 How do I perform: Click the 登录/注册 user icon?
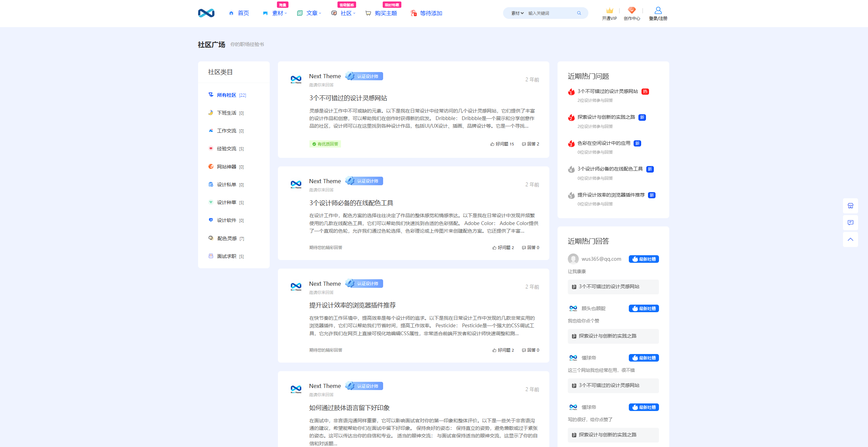(x=658, y=10)
